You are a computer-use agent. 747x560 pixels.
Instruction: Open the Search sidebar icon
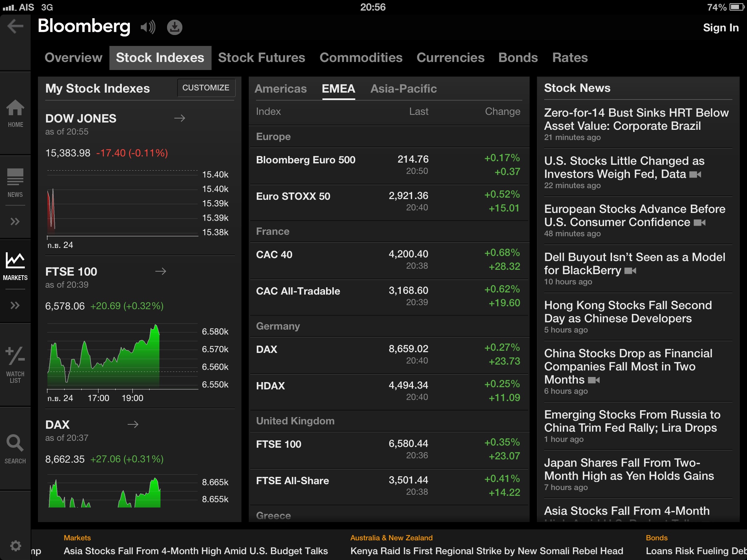(15, 449)
